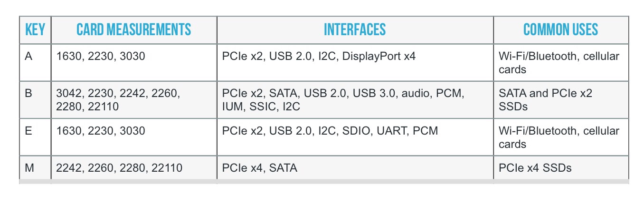Click row A measurements 1630, 2230, 3030
This screenshot has width=644, height=205.
click(x=134, y=62)
